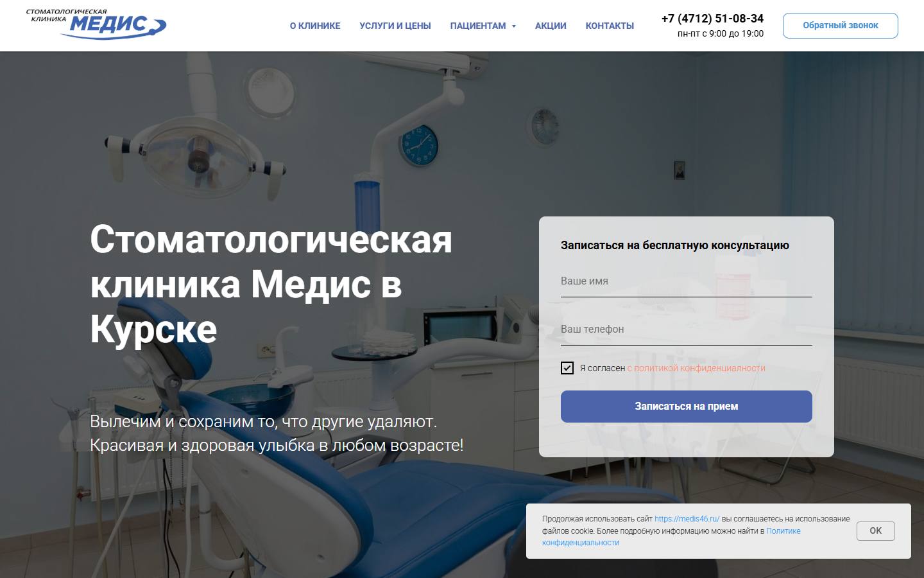Click the text Записаться на бесплатную консультацию
The width and height of the screenshot is (924, 578).
[675, 245]
